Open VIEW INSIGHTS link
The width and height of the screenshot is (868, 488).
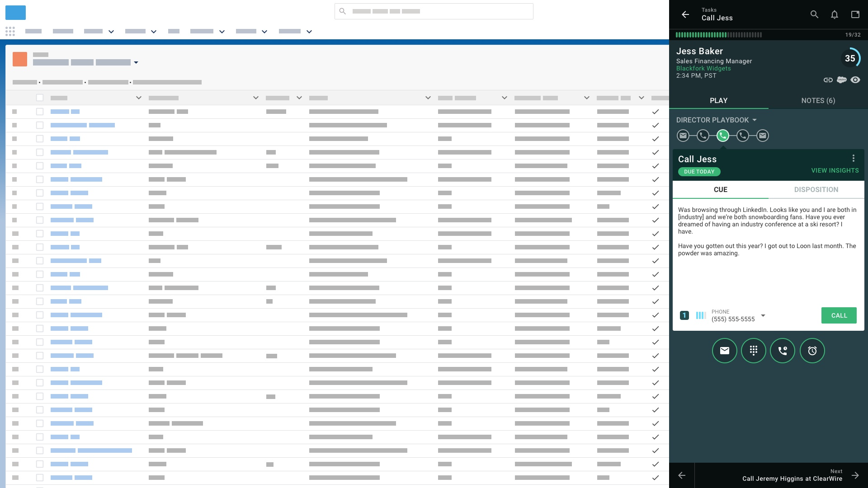(x=835, y=170)
